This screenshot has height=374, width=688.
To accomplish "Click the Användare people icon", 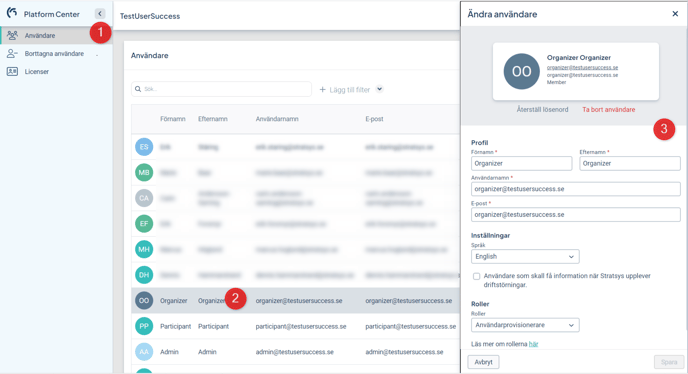I will pos(12,35).
